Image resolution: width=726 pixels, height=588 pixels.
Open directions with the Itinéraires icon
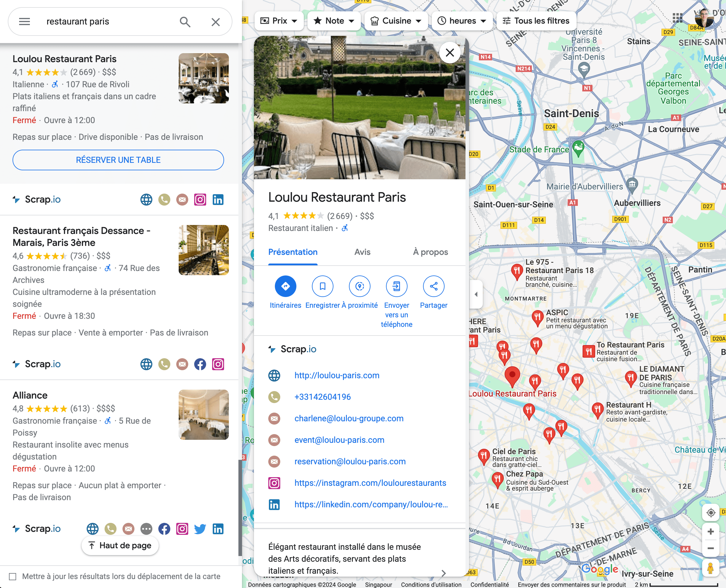pyautogui.click(x=285, y=286)
